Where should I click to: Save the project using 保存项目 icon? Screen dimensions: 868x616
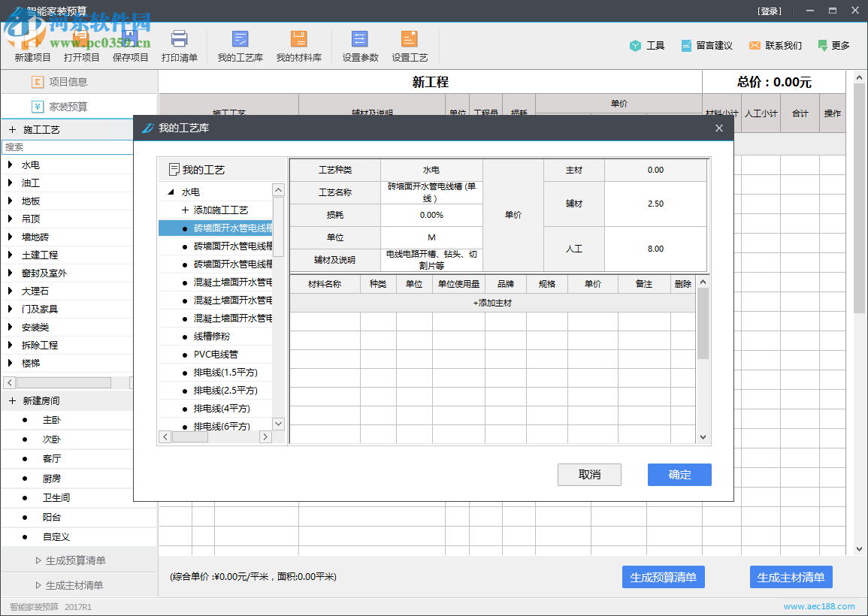click(x=129, y=45)
